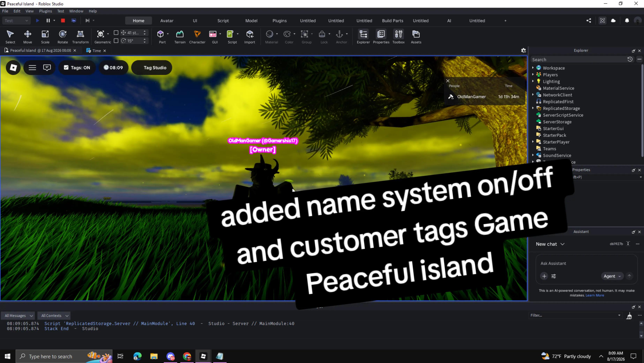
Task: Switch to the Avatar ribbon tab
Action: [x=167, y=21]
